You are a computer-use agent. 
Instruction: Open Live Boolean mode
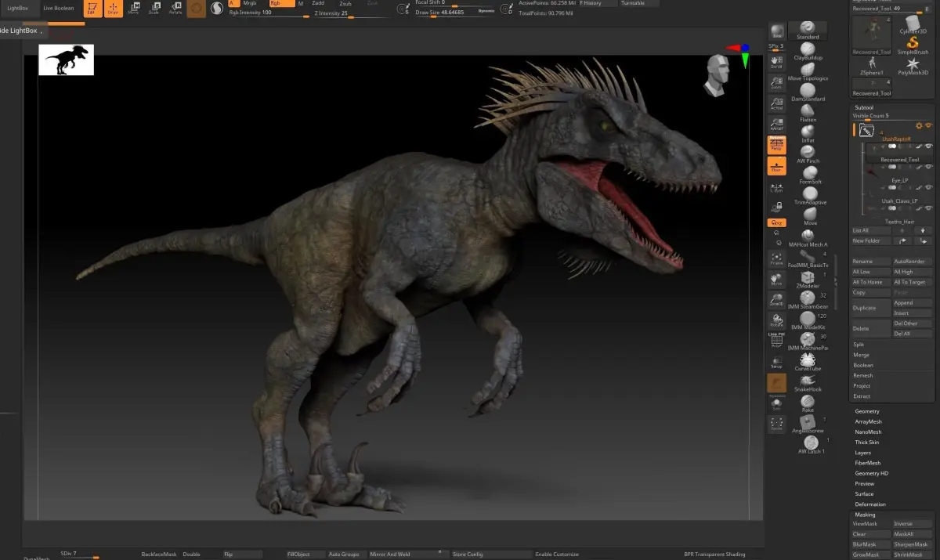[x=59, y=8]
